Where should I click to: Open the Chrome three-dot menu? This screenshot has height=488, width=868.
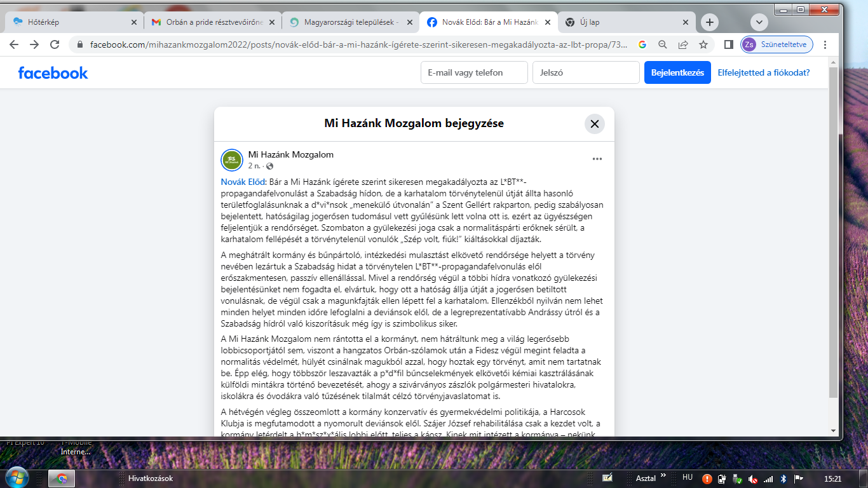click(825, 44)
